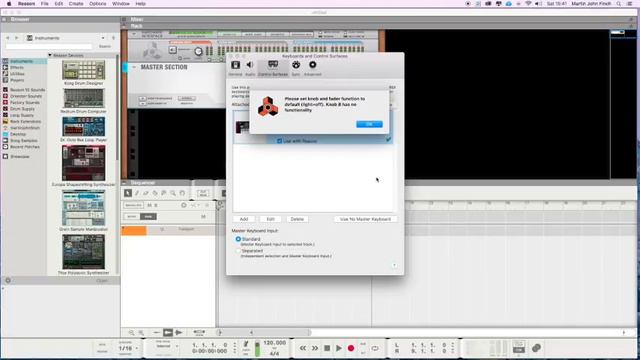Open the Advanced preferences tab icon
The height and width of the screenshot is (360, 640).
(313, 65)
